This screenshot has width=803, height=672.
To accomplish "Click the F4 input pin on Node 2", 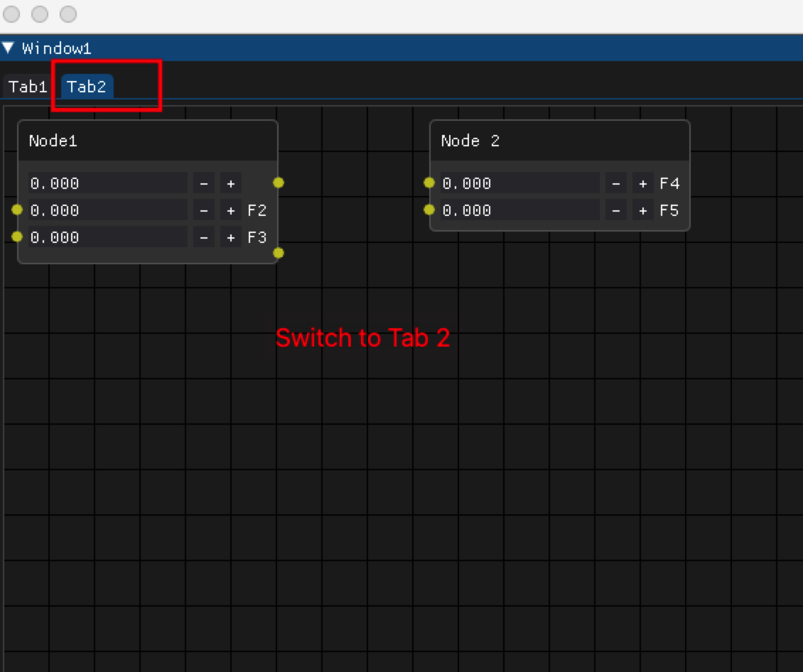I will pyautogui.click(x=429, y=183).
